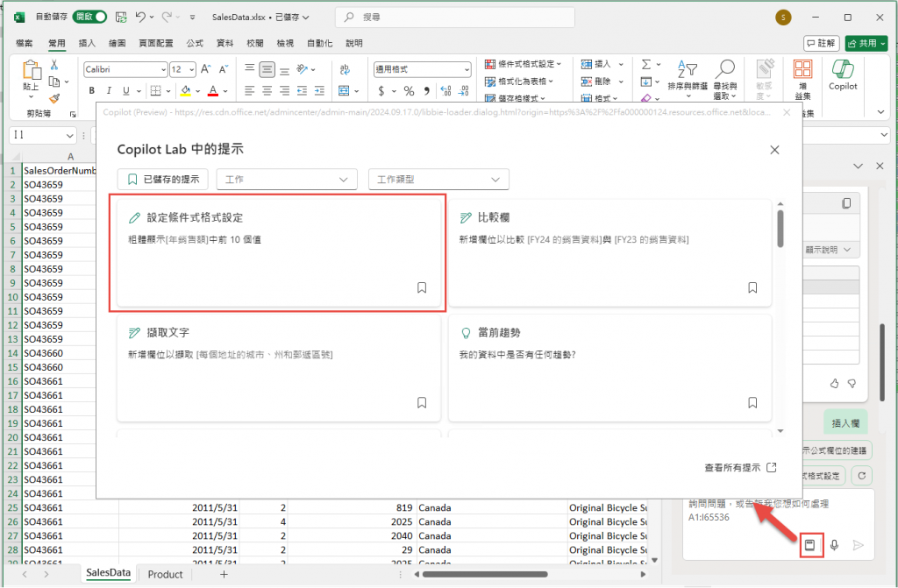Open the font name dropdown
Screen dimensions: 898x588
163,69
